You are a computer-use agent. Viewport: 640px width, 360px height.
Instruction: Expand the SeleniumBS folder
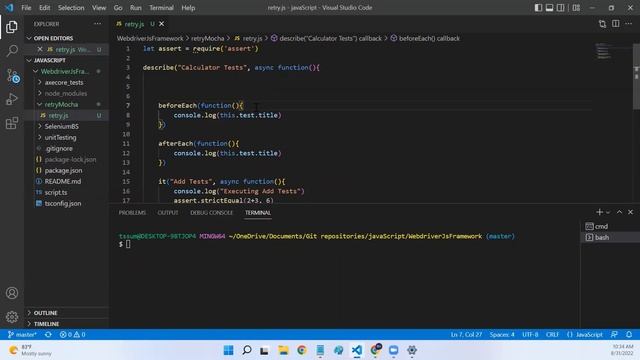pyautogui.click(x=67, y=126)
